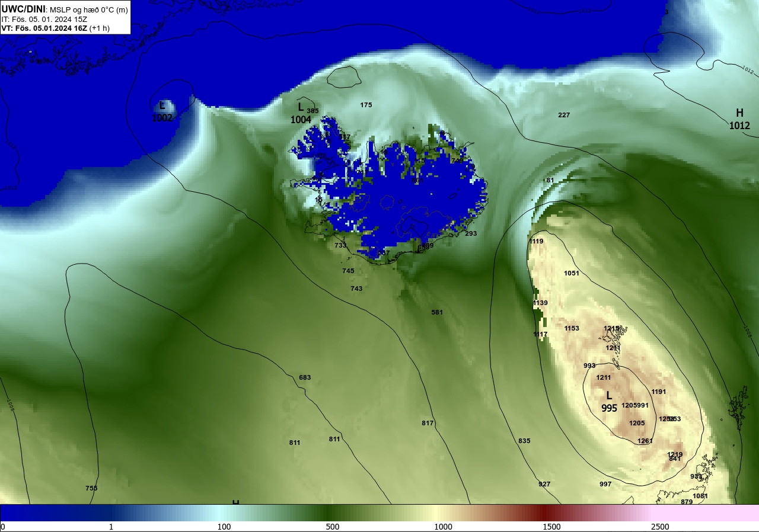
Task: Click the 997 pressure value
Action: (605, 484)
